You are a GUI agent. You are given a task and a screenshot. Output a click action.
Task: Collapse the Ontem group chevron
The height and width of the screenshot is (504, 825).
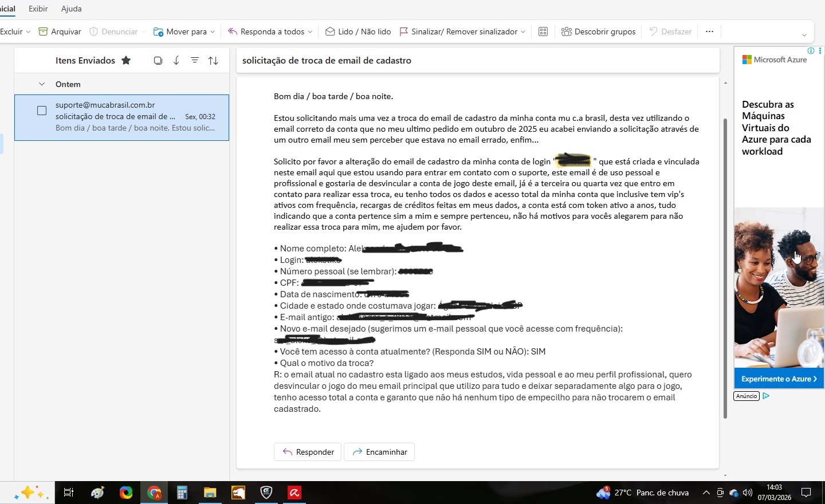(42, 84)
